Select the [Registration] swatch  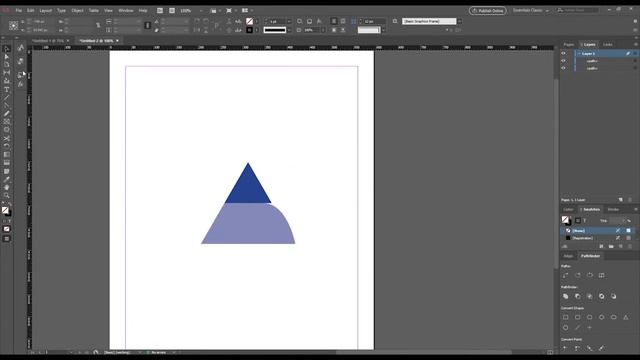[x=598, y=238]
